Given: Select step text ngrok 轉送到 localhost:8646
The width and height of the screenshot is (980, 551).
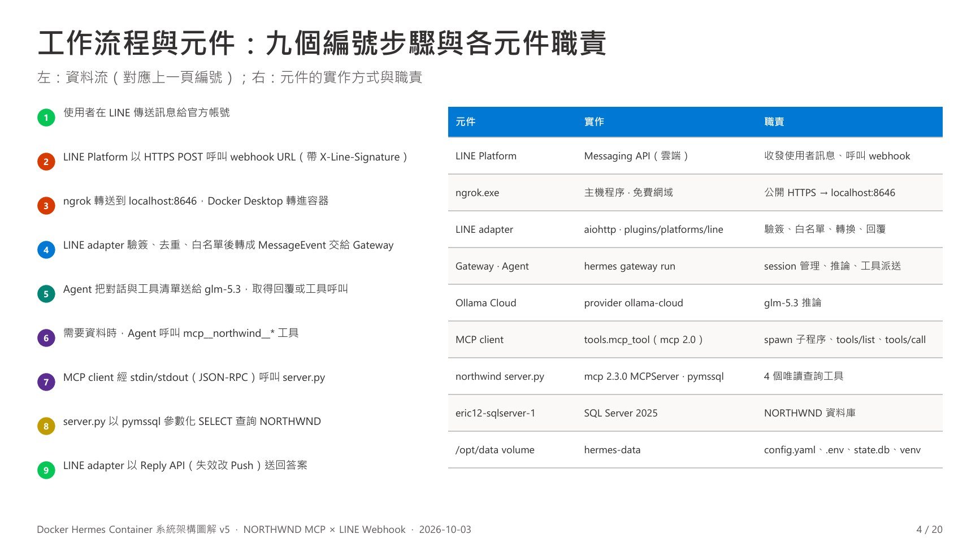Looking at the screenshot, I should pyautogui.click(x=196, y=201).
